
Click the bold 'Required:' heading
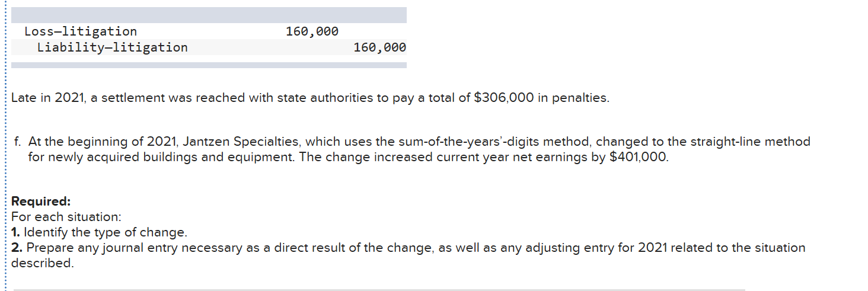tap(41, 202)
